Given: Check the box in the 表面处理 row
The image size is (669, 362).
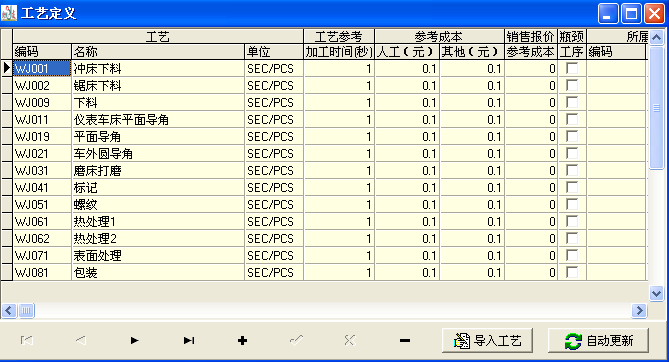Looking at the screenshot, I should (572, 255).
